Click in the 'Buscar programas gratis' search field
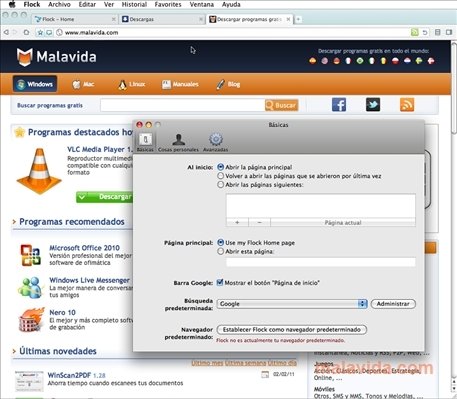Viewport: 457px width, 399px height. tap(182, 105)
